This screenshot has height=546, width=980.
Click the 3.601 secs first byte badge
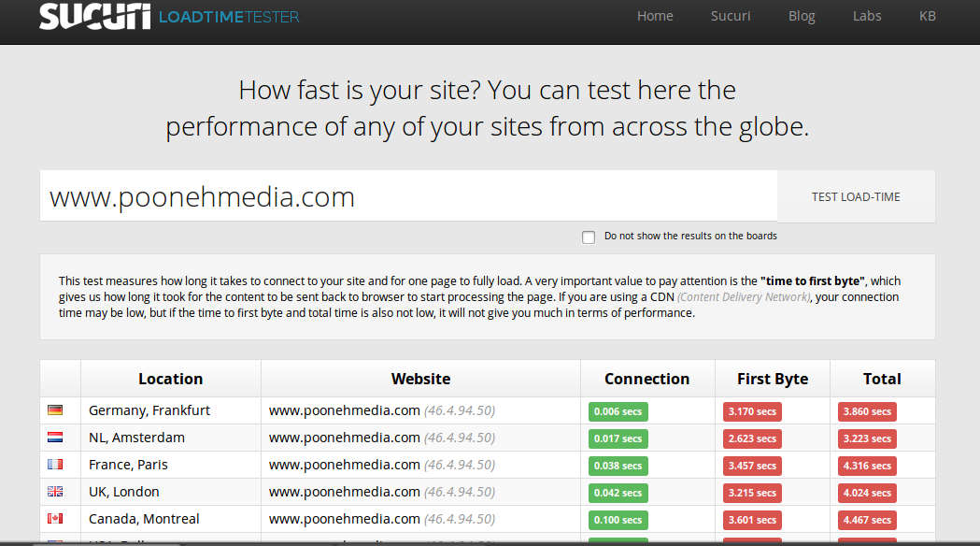[x=752, y=520]
